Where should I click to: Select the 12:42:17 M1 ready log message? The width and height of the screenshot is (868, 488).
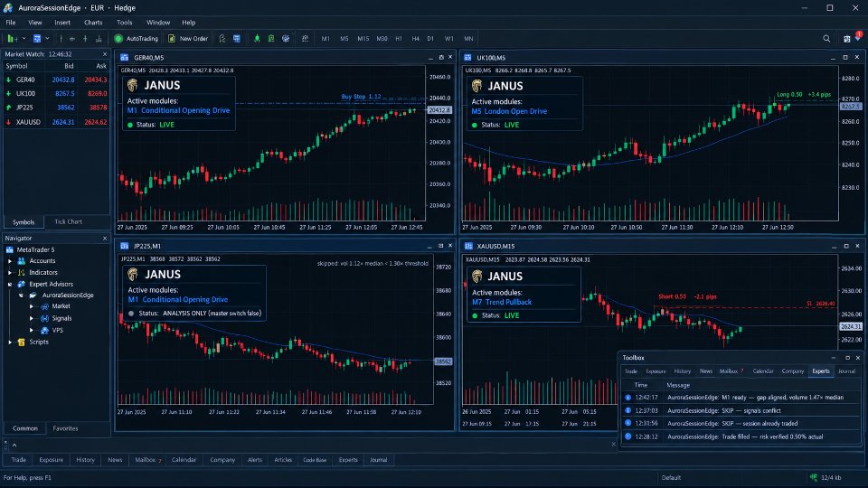(x=741, y=398)
